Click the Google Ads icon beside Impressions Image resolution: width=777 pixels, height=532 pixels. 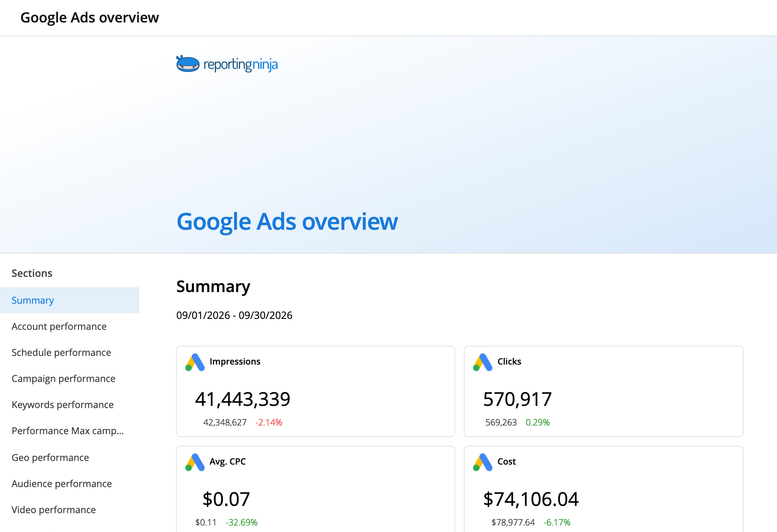coord(195,362)
